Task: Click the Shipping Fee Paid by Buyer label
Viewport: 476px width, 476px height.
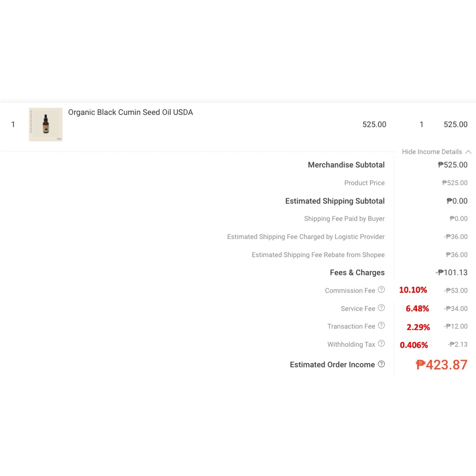Action: point(344,218)
